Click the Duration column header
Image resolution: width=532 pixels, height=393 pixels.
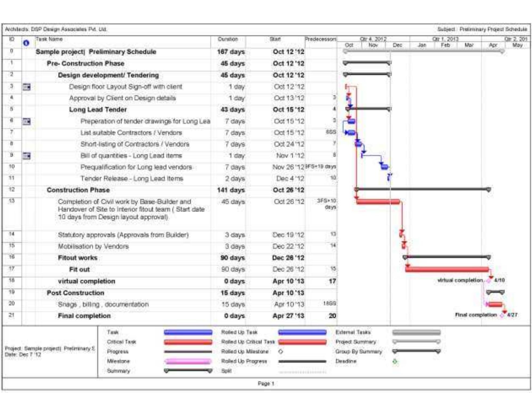coord(228,39)
